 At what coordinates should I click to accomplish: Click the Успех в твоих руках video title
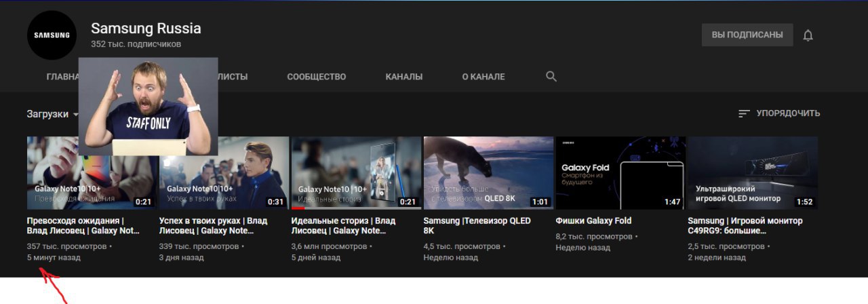(213, 225)
